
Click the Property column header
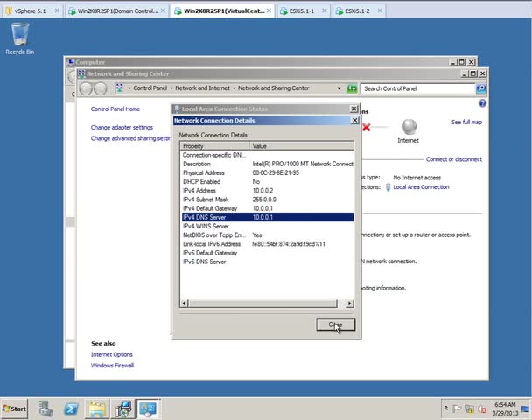214,146
